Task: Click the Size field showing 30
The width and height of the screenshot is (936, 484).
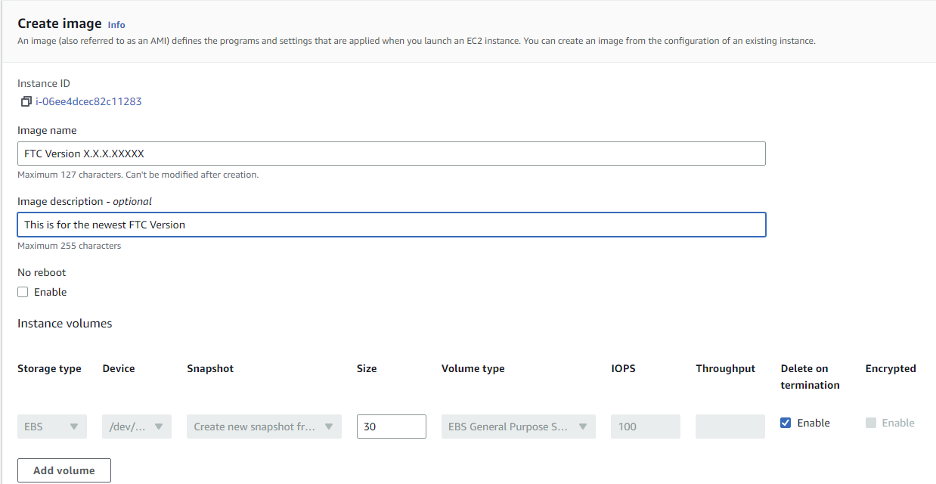Action: [x=392, y=427]
